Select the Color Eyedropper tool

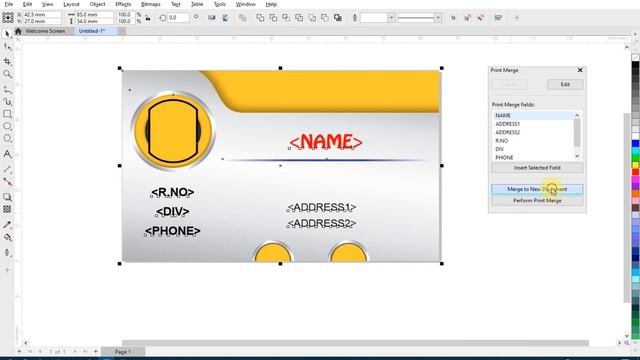pos(7,225)
